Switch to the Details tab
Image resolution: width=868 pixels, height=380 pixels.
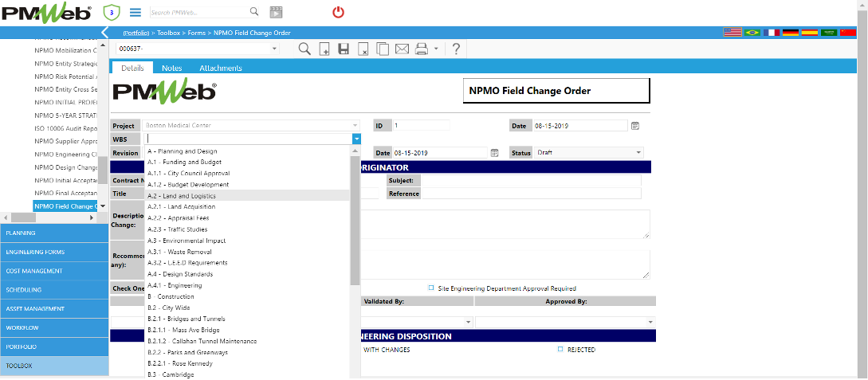(x=132, y=68)
